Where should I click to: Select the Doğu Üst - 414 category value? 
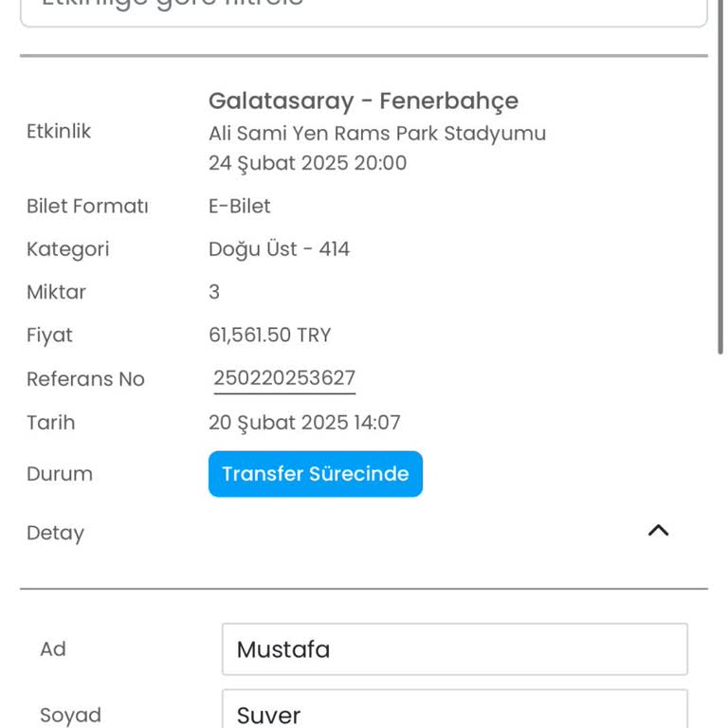point(279,249)
